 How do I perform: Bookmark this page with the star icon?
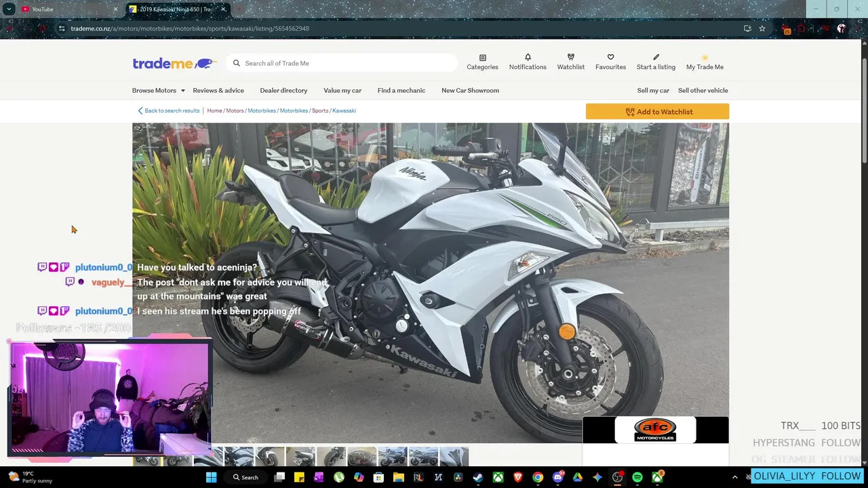coord(762,28)
